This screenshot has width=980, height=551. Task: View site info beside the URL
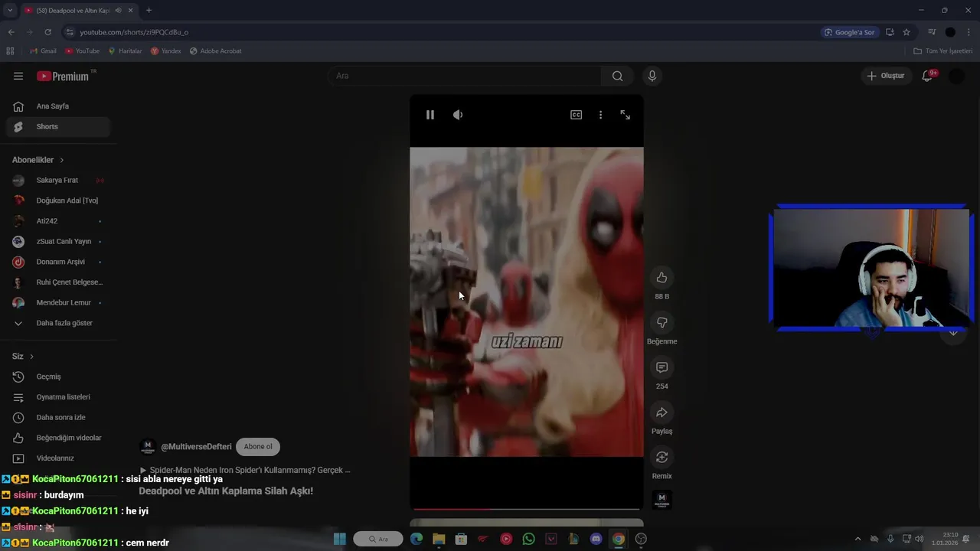pos(70,32)
